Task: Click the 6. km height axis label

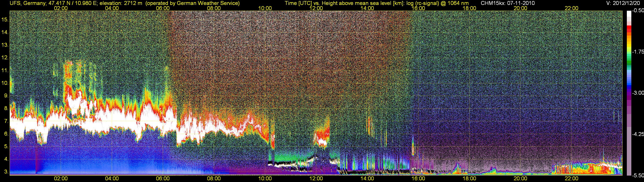Action: pos(6,134)
